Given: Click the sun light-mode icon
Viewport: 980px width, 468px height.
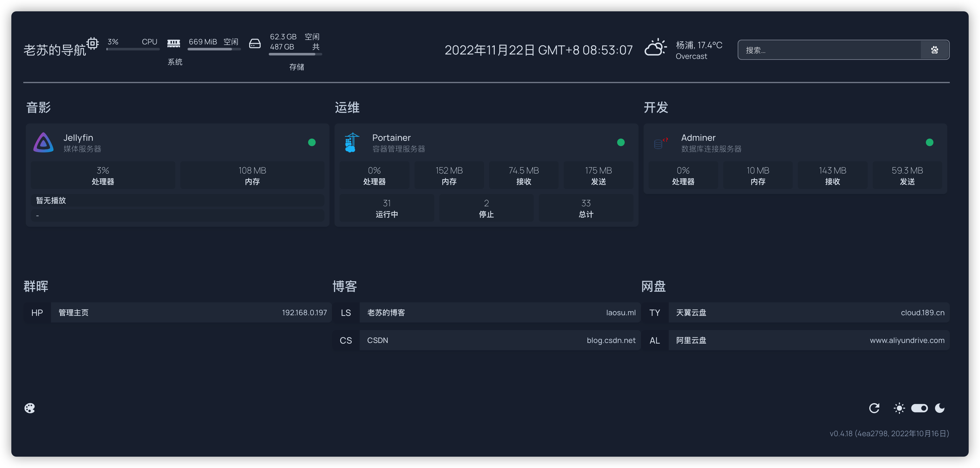Looking at the screenshot, I should 899,408.
